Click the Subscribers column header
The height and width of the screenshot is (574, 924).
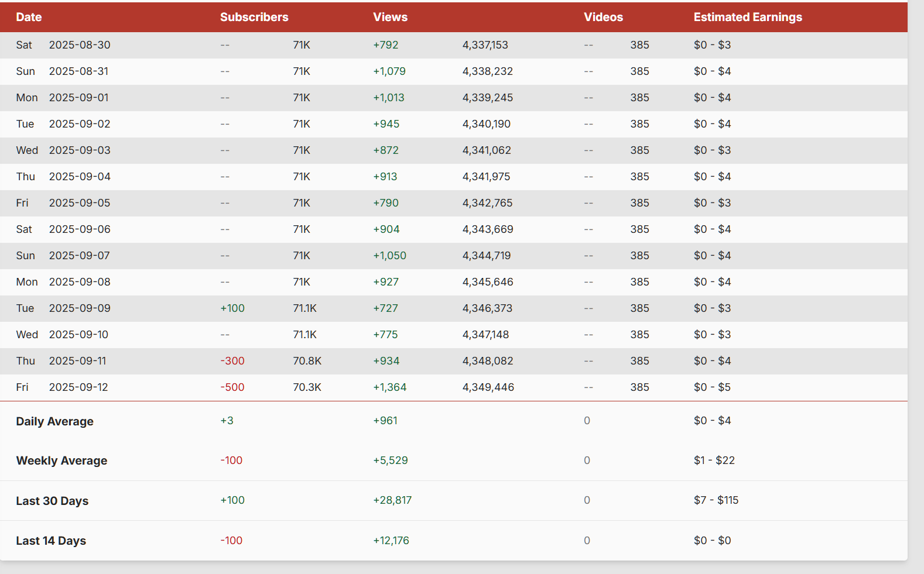(x=254, y=18)
